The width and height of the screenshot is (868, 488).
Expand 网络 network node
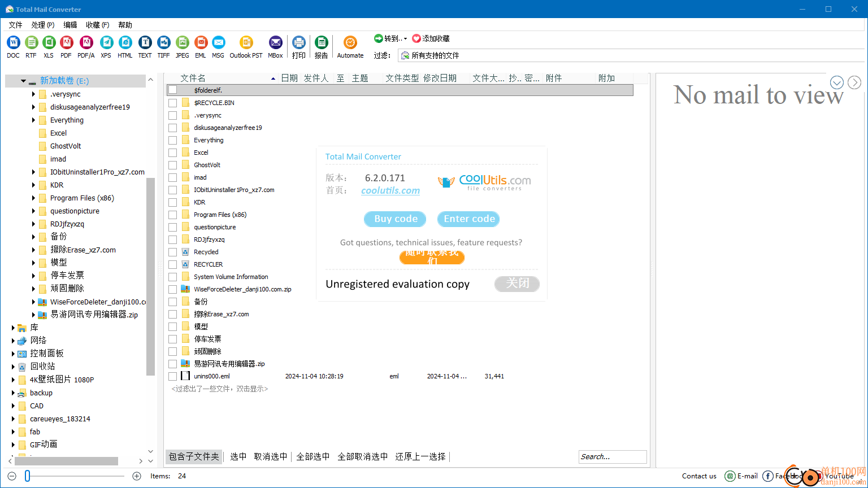point(13,341)
